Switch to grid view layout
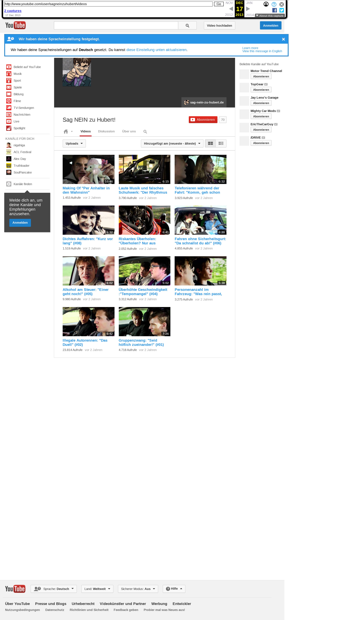 (x=210, y=143)
